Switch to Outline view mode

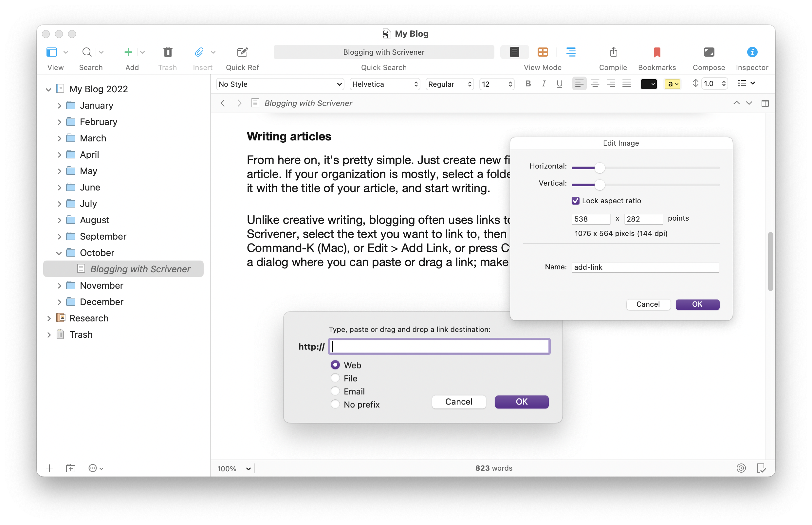pyautogui.click(x=571, y=52)
